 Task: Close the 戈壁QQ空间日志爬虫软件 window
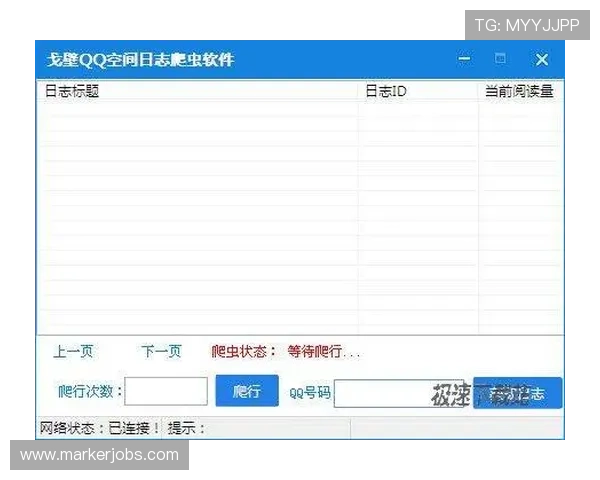(542, 59)
